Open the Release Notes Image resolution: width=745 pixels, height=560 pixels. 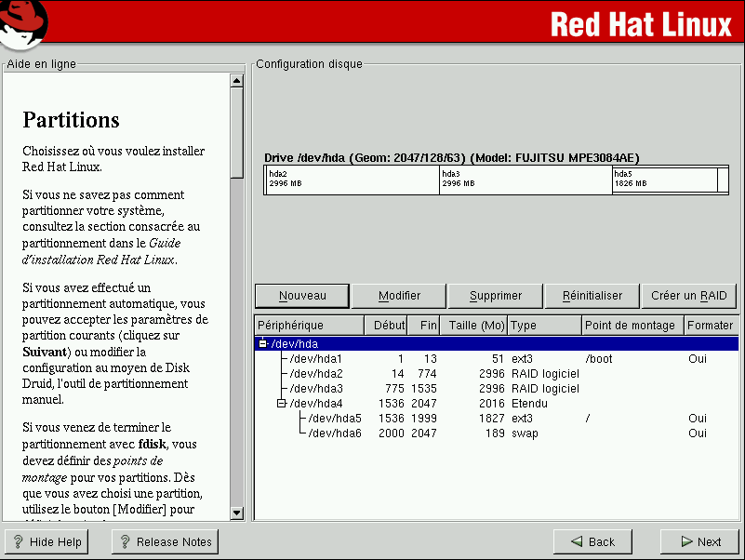coord(165,541)
